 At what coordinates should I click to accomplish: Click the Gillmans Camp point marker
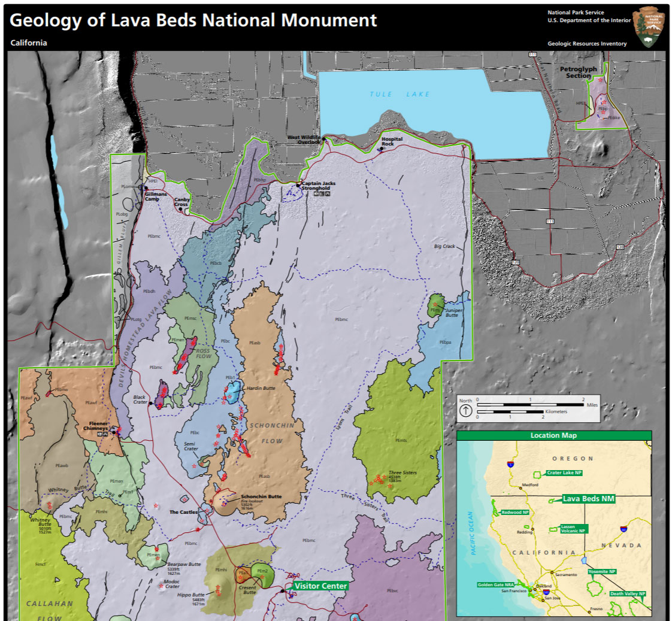(146, 188)
